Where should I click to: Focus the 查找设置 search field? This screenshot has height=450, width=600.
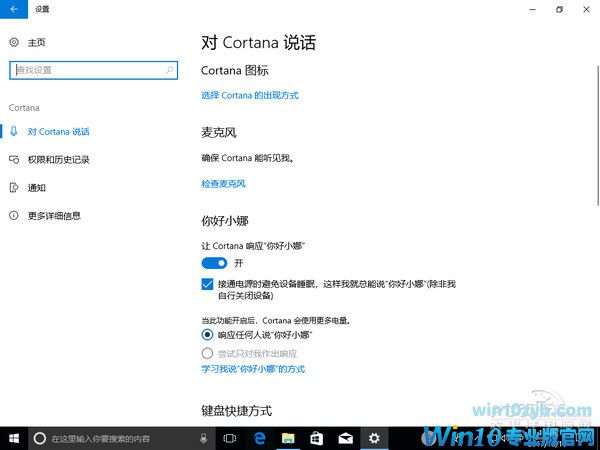(x=93, y=70)
